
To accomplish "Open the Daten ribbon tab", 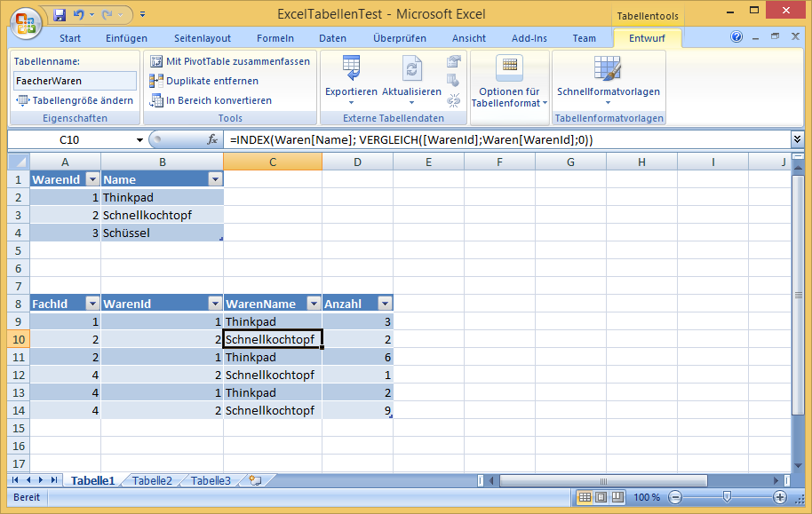I will tap(332, 38).
